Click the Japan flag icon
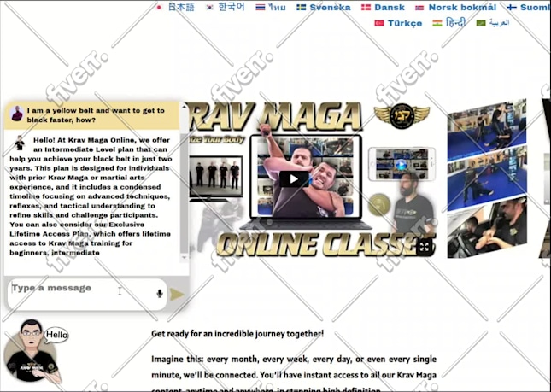The image size is (551, 392). click(x=159, y=8)
